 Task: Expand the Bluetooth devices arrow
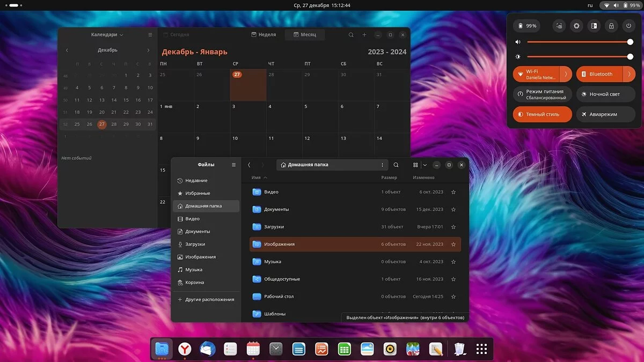(x=629, y=74)
